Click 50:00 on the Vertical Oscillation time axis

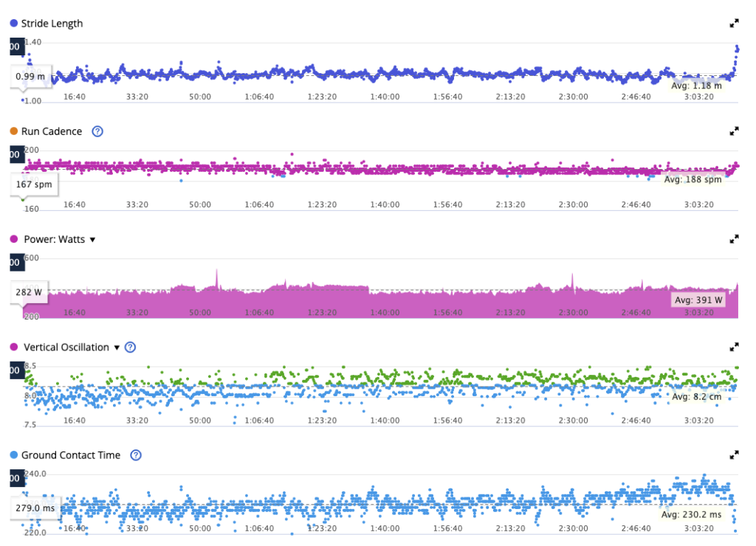[x=199, y=421]
